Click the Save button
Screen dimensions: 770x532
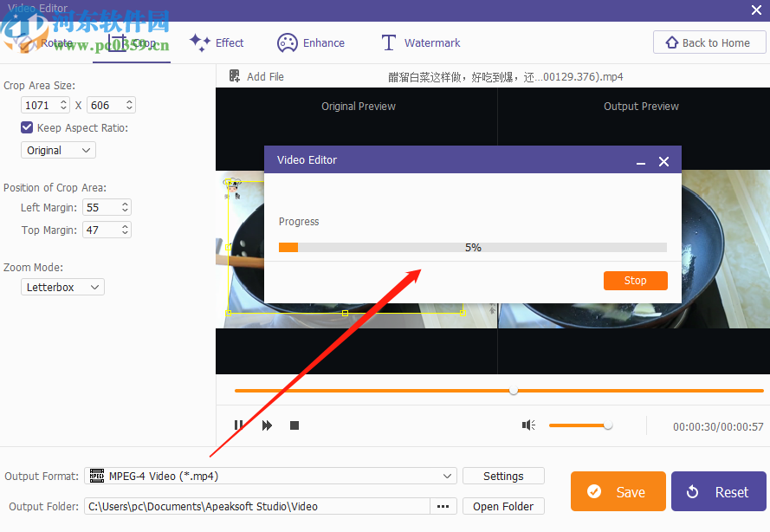point(618,491)
